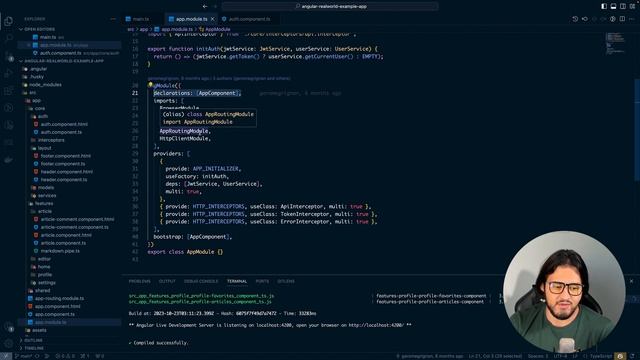Click the TypeScript language mode in status bar
Image resolution: width=640 pixels, height=360 pixels.
point(600,356)
